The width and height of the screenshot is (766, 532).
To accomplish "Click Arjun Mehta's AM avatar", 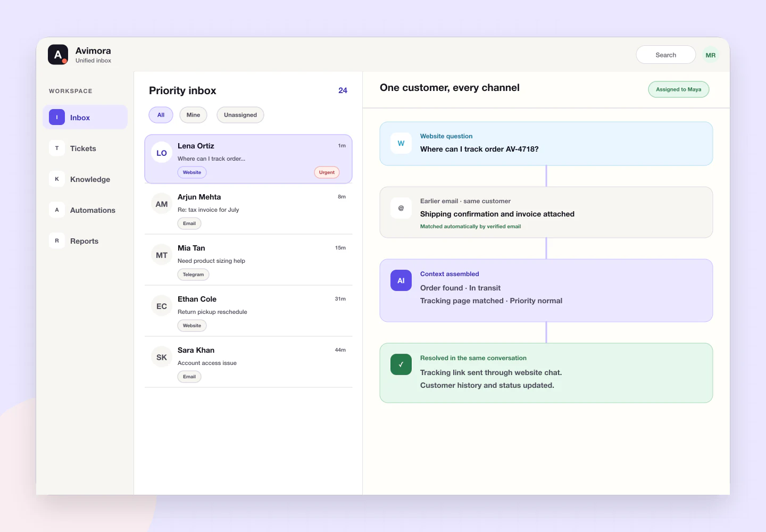I will (162, 204).
